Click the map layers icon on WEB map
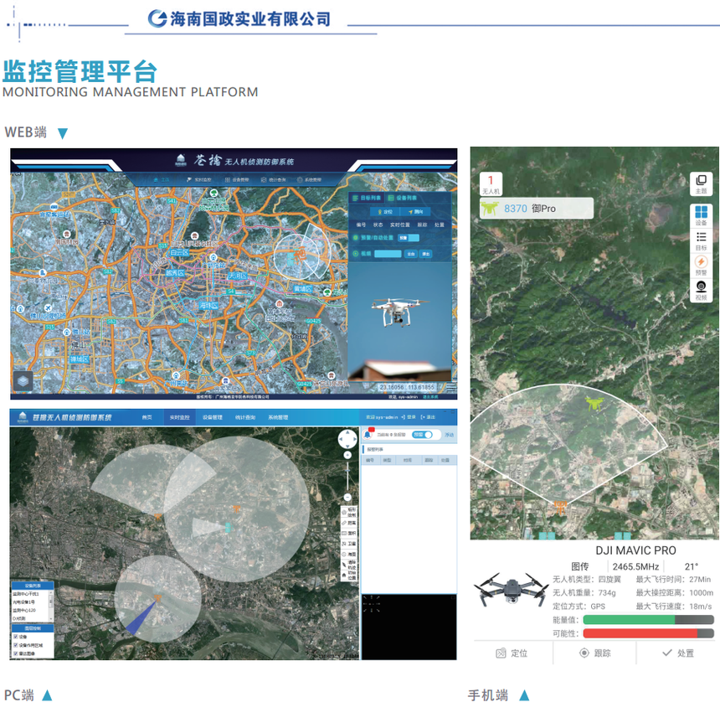The width and height of the screenshot is (720, 728). (x=23, y=381)
